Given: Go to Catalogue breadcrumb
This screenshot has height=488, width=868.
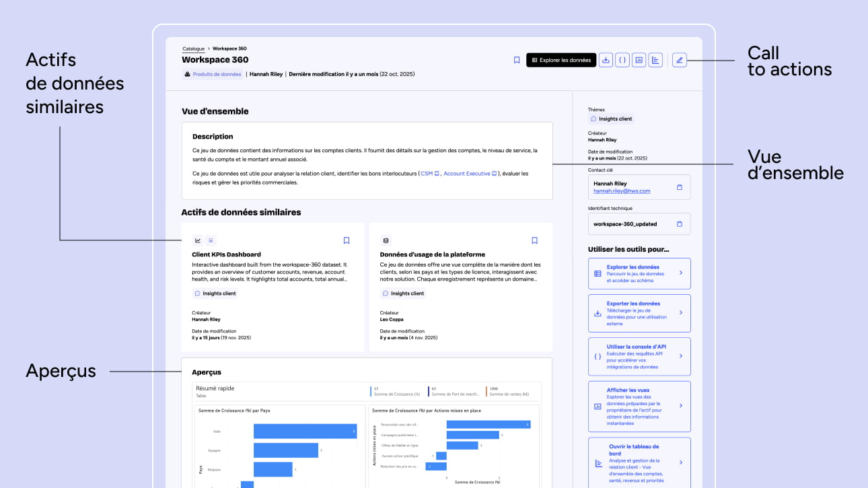Looking at the screenshot, I should pos(193,48).
